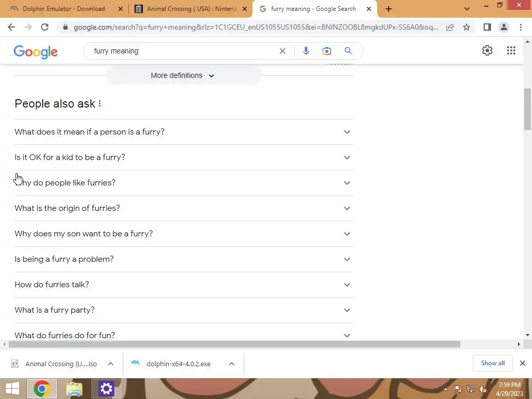This screenshot has height=399, width=532.
Task: Click Show all downloads
Action: [x=493, y=363]
